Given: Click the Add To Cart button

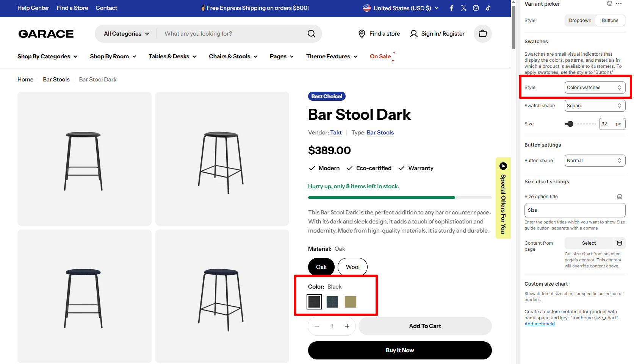Looking at the screenshot, I should coord(425,326).
